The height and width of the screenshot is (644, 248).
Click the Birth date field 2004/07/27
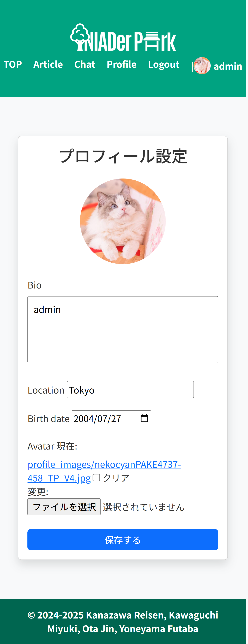[111, 418]
